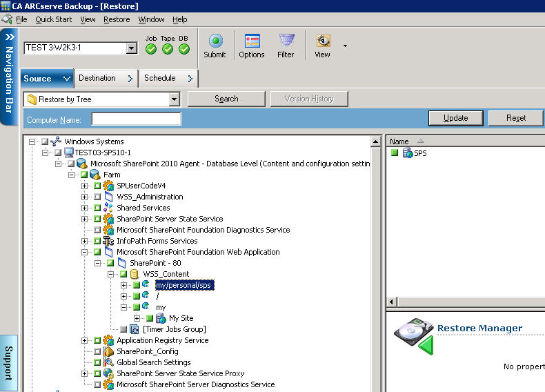Click the DB status green check icon
545x392 pixels.
[x=184, y=48]
